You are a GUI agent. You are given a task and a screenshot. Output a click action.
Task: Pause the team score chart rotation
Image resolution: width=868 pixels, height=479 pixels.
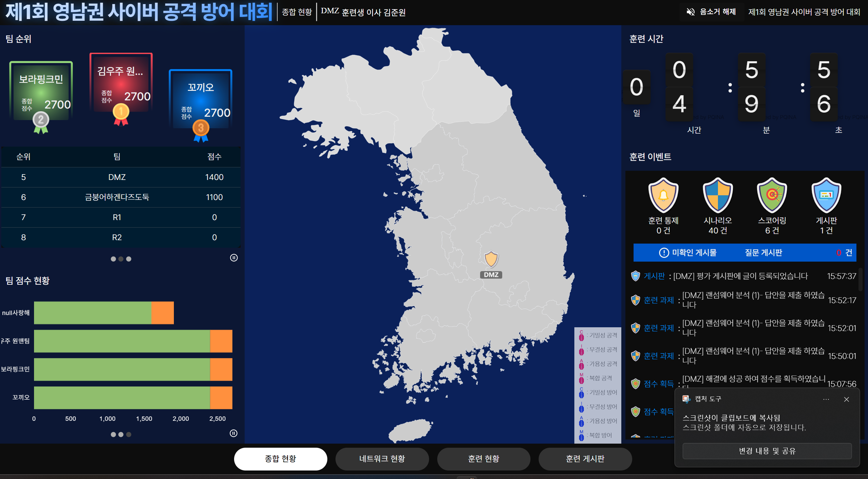click(x=233, y=433)
